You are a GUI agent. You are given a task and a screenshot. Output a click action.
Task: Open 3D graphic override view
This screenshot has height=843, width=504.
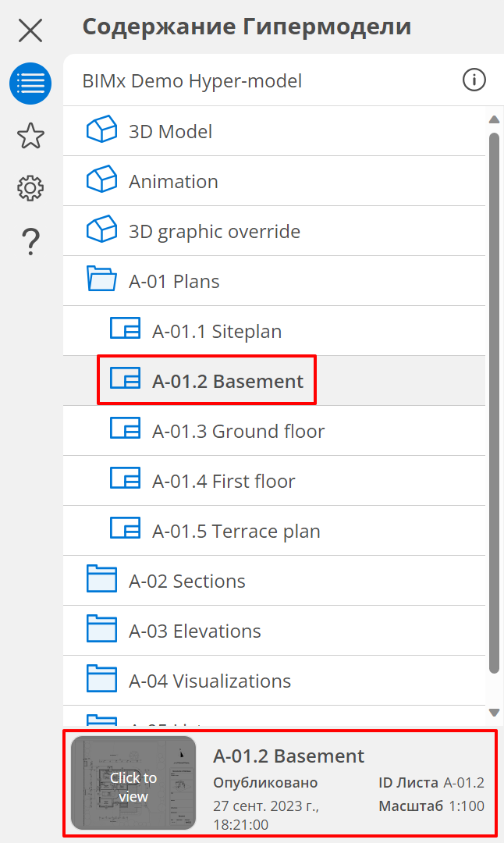[214, 232]
